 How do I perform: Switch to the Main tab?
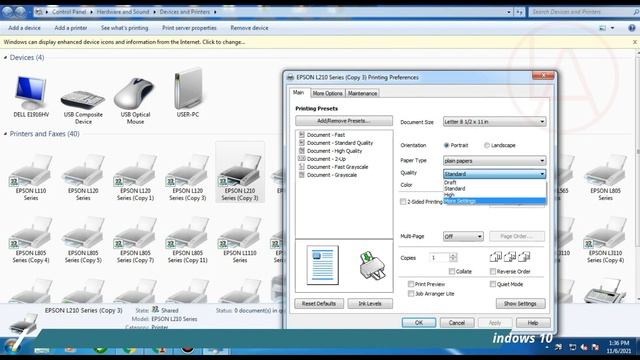pyautogui.click(x=299, y=93)
